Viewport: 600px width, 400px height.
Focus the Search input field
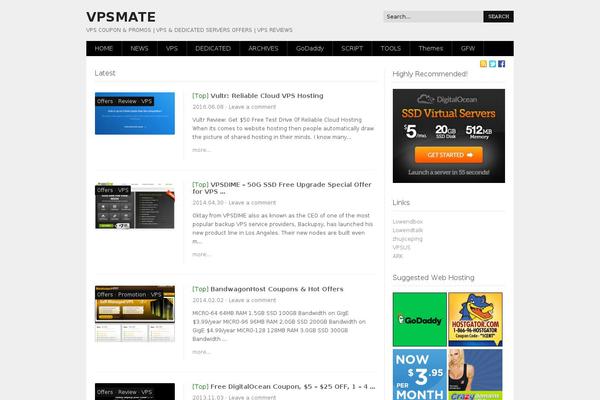pos(433,16)
